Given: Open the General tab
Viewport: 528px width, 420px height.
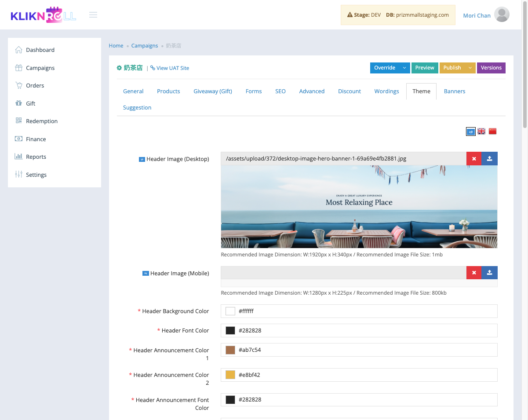Looking at the screenshot, I should [x=133, y=91].
